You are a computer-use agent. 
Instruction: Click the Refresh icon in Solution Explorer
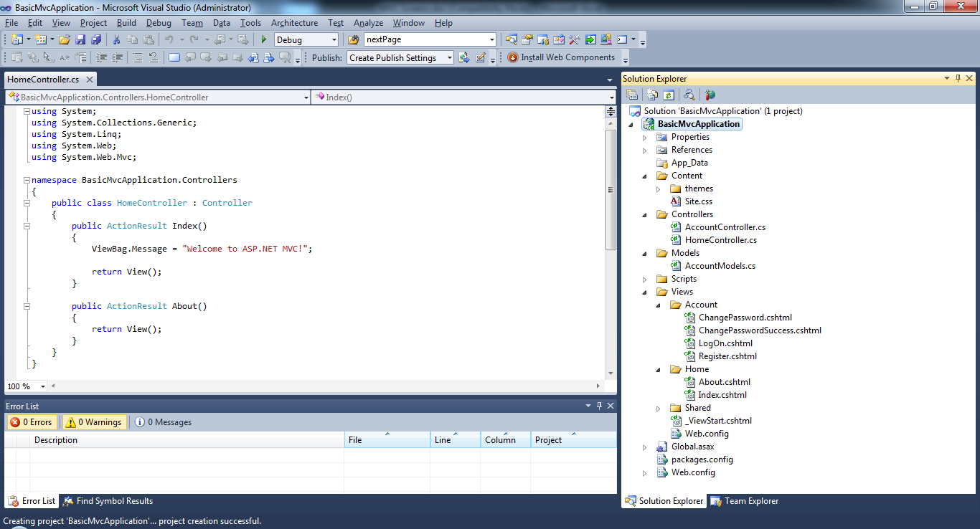coord(668,95)
